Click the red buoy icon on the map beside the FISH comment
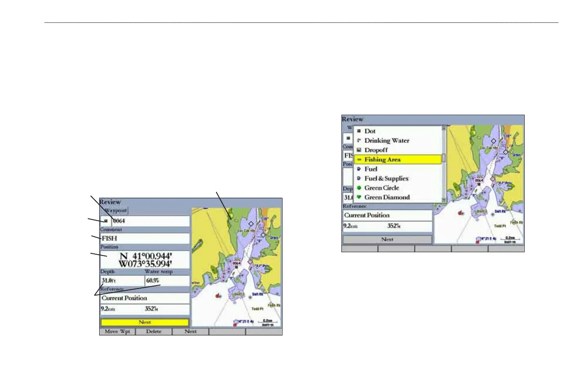The width and height of the screenshot is (588, 382). pyautogui.click(x=218, y=295)
